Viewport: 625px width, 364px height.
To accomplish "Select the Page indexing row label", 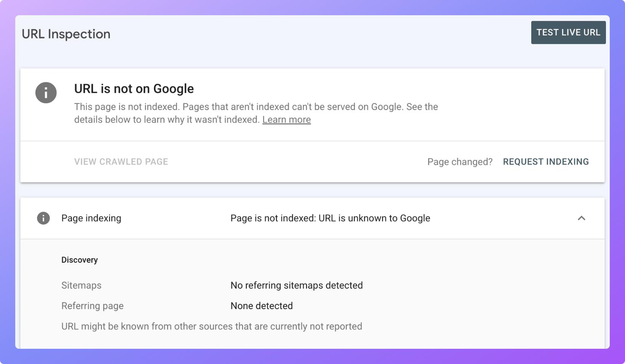I will [91, 218].
